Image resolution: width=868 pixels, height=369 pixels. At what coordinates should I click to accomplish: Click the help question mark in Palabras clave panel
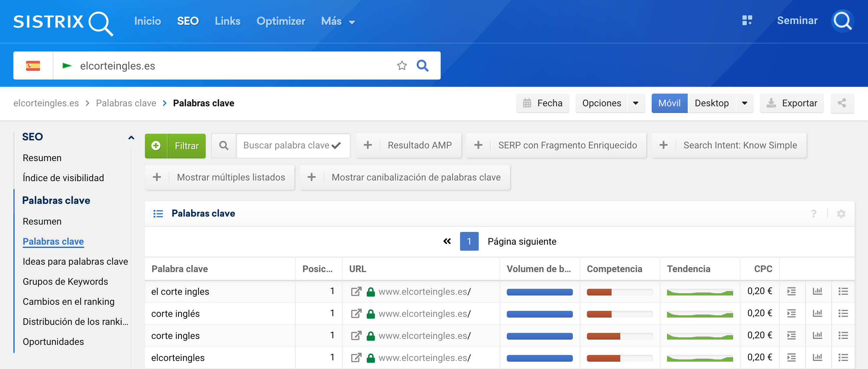(x=813, y=214)
